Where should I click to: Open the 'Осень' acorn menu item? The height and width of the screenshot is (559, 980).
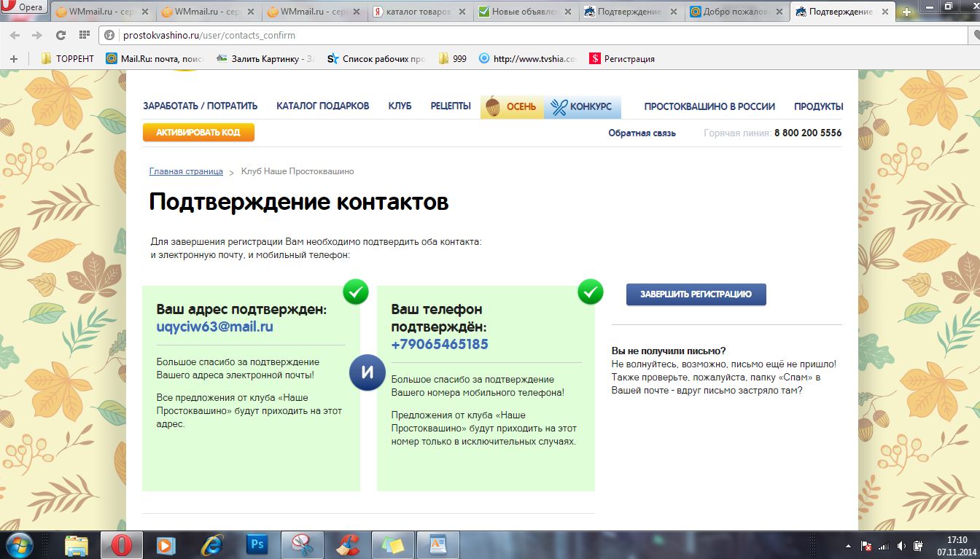pyautogui.click(x=512, y=106)
